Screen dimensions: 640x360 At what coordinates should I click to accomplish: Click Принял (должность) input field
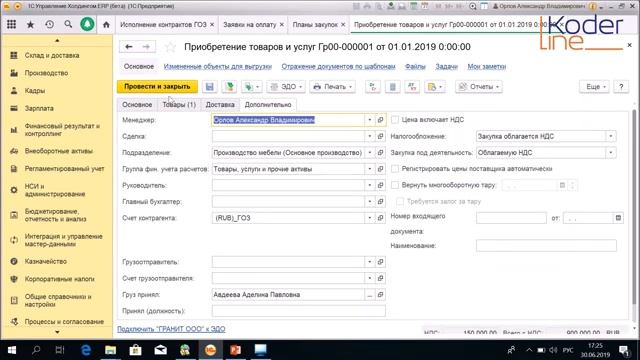(x=298, y=311)
